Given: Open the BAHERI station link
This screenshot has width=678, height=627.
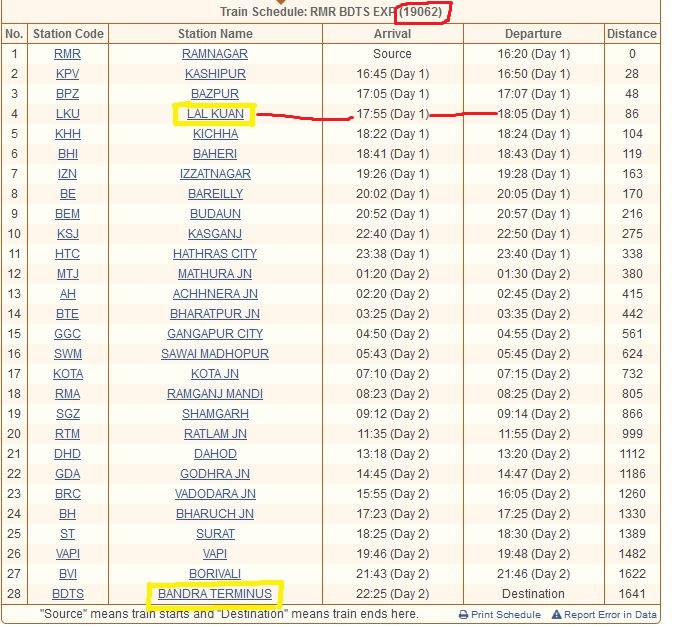Looking at the screenshot, I should pyautogui.click(x=215, y=154).
